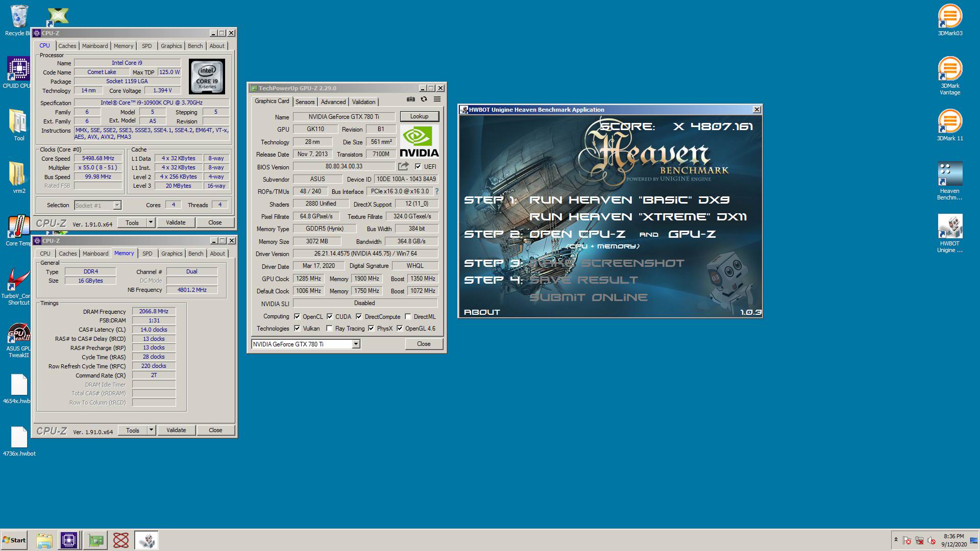Viewport: 980px width, 551px height.
Task: Open the GPU-Z hamburger menu icon
Action: click(x=437, y=99)
